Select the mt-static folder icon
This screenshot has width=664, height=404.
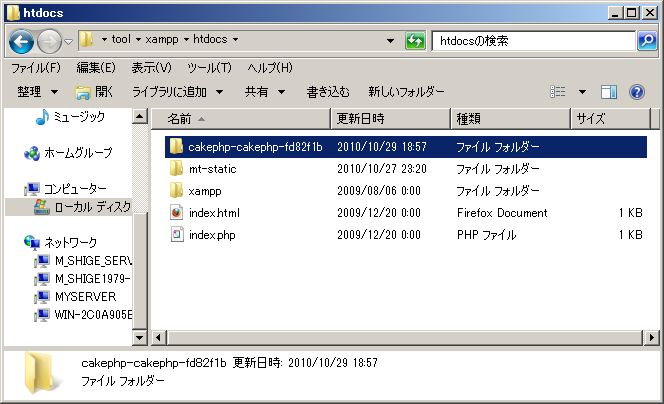click(176, 169)
